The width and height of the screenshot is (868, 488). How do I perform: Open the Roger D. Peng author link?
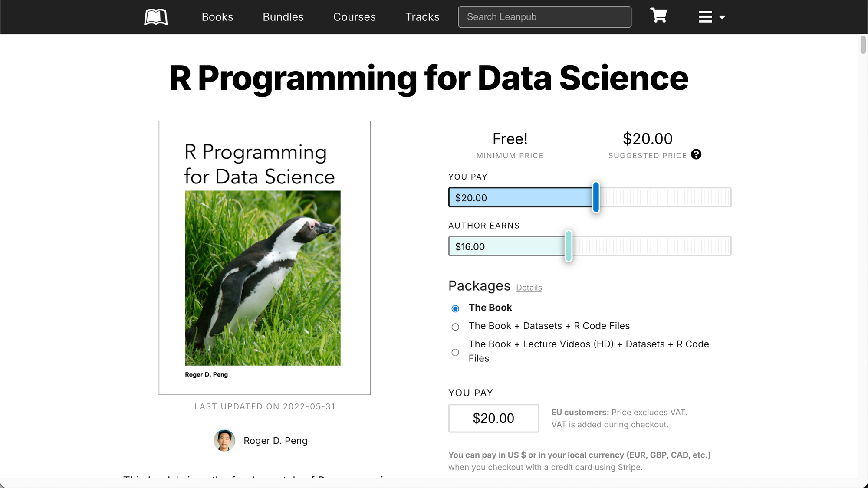coord(275,441)
